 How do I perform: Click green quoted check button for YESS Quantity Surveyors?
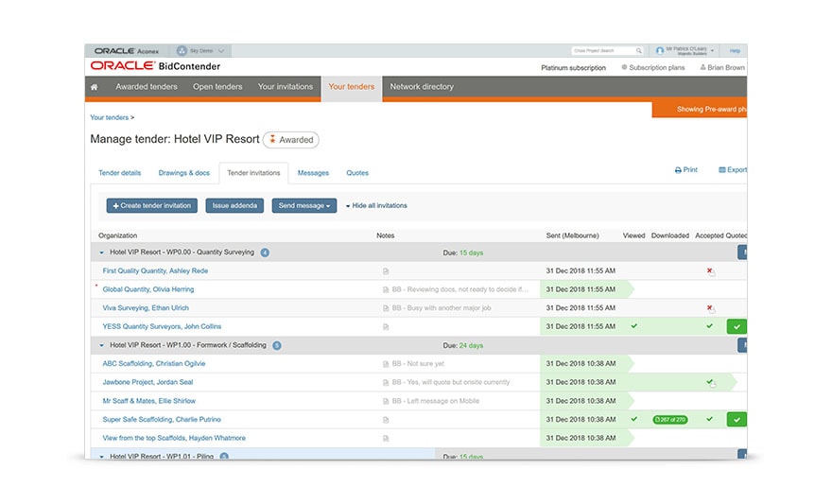737,327
